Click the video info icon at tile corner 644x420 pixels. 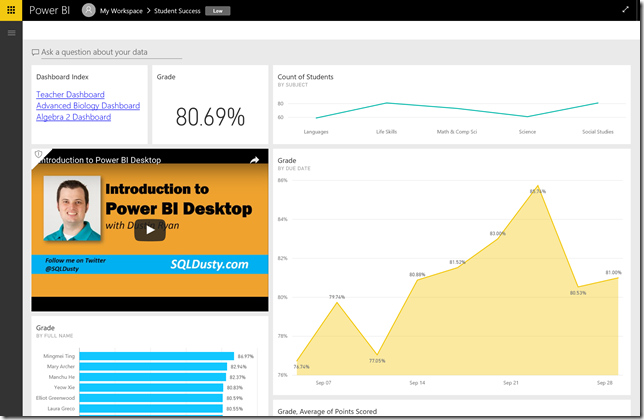coord(39,154)
